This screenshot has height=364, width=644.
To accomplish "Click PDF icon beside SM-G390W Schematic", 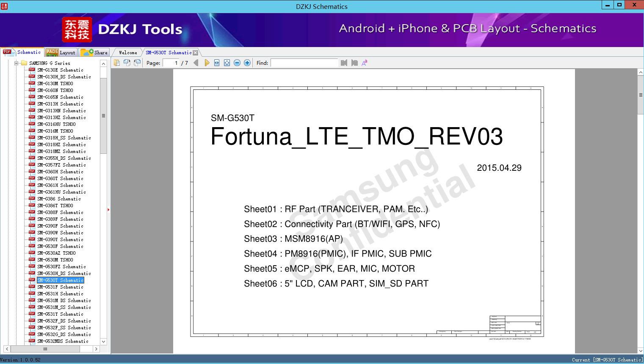I will [x=32, y=233].
